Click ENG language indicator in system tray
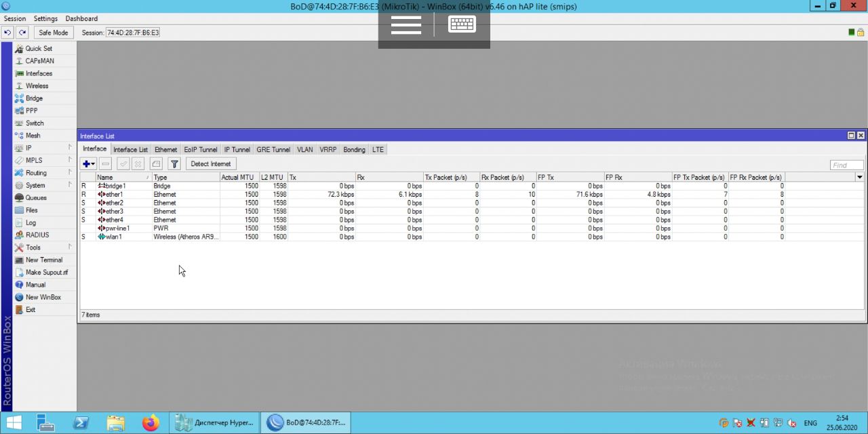Image resolution: width=868 pixels, height=434 pixels. point(810,422)
